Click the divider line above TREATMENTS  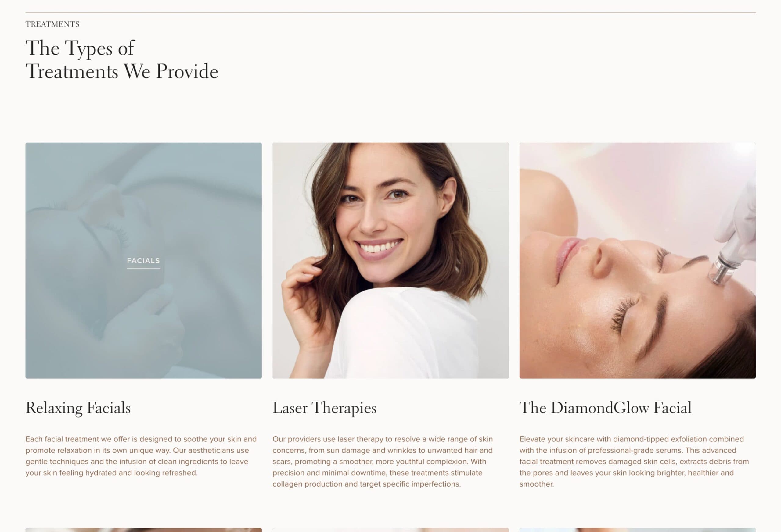390,13
